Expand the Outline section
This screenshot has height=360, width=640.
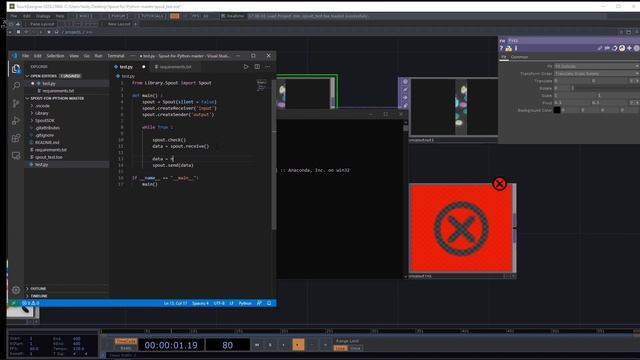pyautogui.click(x=38, y=289)
